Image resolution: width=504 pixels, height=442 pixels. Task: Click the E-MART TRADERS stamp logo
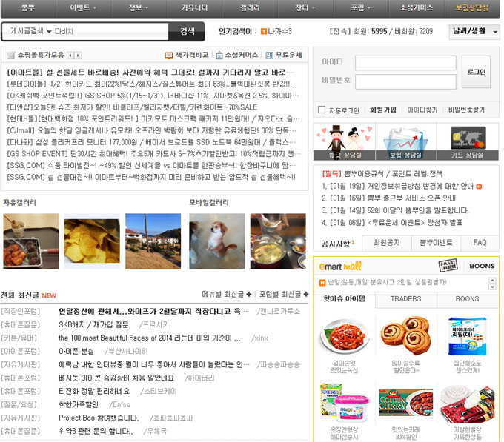pos(448,266)
